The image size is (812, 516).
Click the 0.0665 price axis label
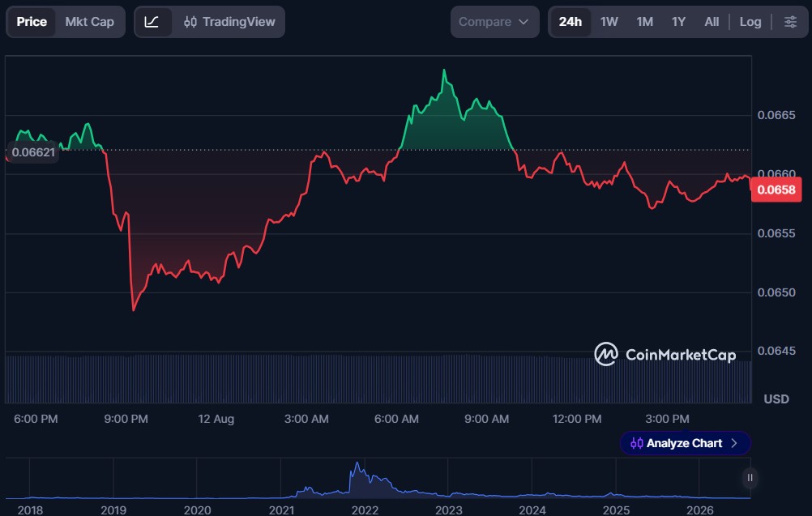coord(776,115)
